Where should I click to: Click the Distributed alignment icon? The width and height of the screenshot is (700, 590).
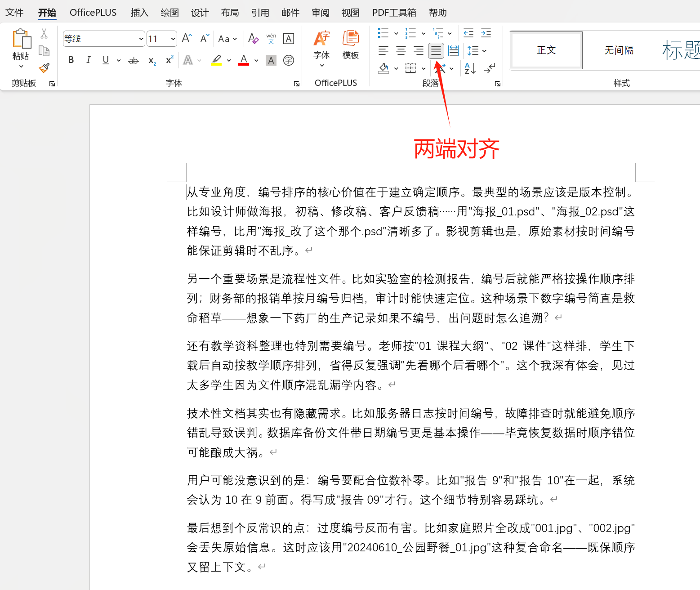click(453, 50)
